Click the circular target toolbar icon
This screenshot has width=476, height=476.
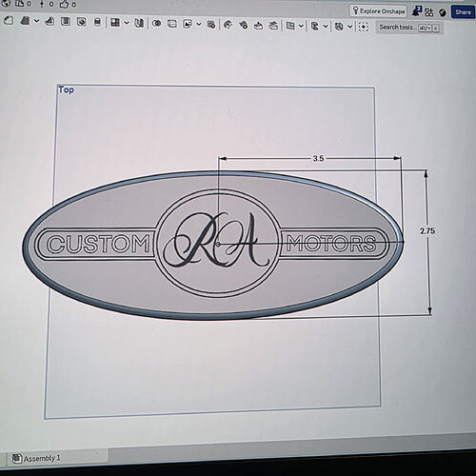[82, 22]
